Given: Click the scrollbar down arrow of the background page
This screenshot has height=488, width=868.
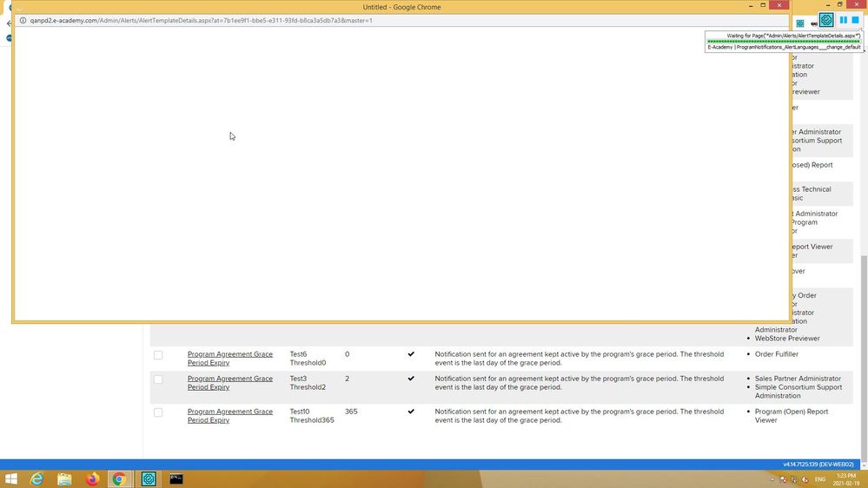Looking at the screenshot, I should (864, 465).
